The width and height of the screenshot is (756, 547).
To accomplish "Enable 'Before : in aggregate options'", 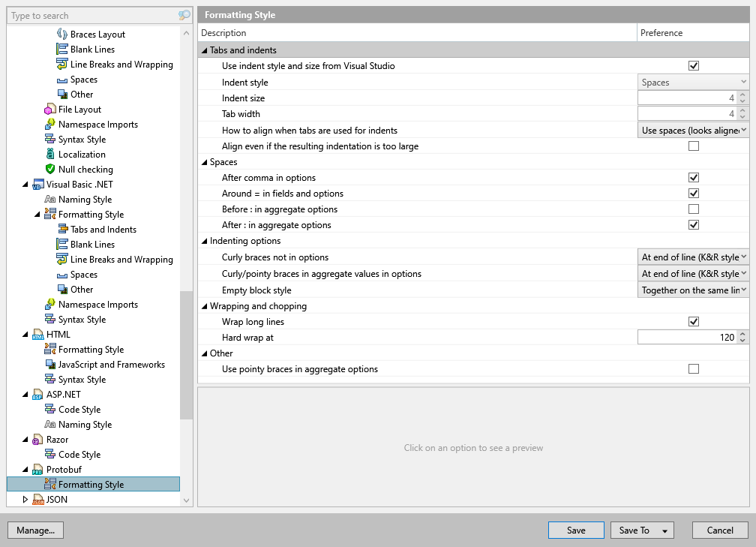I will (x=694, y=209).
